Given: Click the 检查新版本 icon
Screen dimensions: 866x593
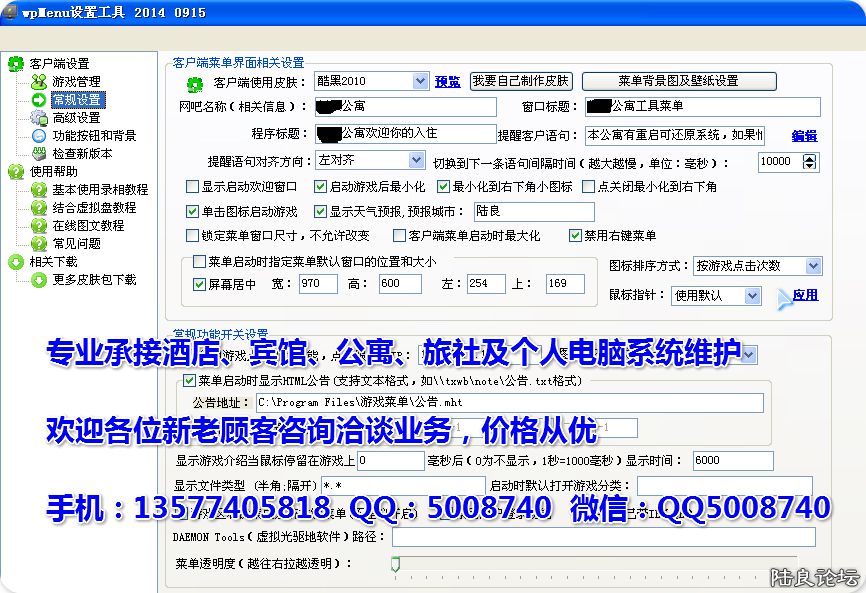Looking at the screenshot, I should [39, 153].
